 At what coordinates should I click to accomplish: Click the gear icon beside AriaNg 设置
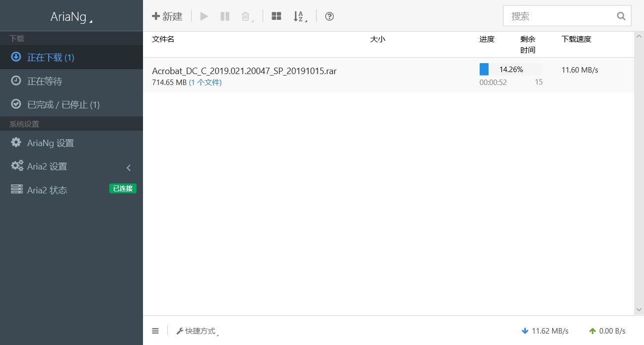(16, 142)
